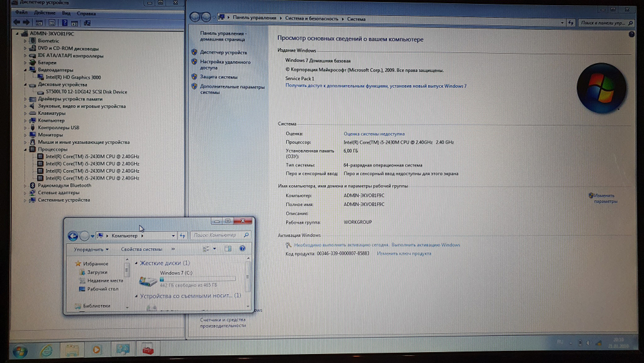Expand the Клавиатуры category
The height and width of the screenshot is (363, 644).
25,113
